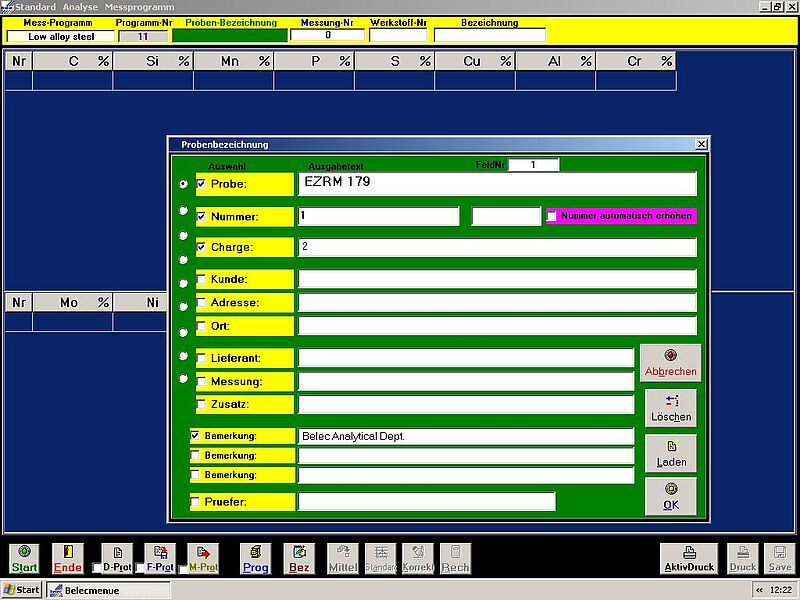Click the Standard icon in bottom toolbar
Image resolution: width=800 pixels, height=600 pixels.
(x=381, y=559)
